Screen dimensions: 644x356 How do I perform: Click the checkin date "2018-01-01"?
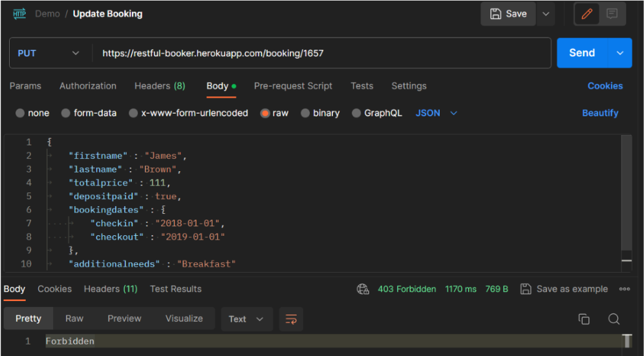click(x=188, y=224)
